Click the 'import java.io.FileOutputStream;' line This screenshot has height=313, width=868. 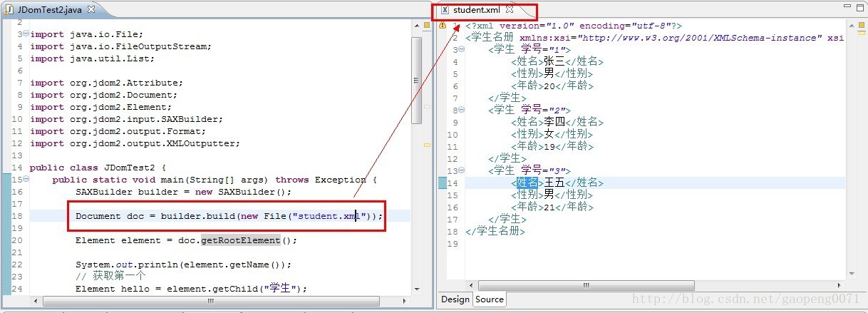tap(120, 46)
